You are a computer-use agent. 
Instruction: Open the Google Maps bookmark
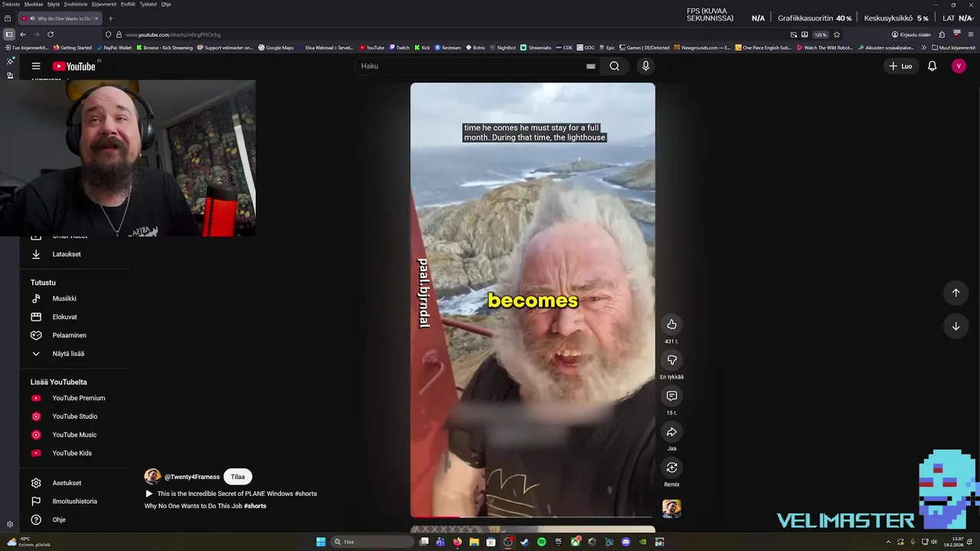[276, 47]
